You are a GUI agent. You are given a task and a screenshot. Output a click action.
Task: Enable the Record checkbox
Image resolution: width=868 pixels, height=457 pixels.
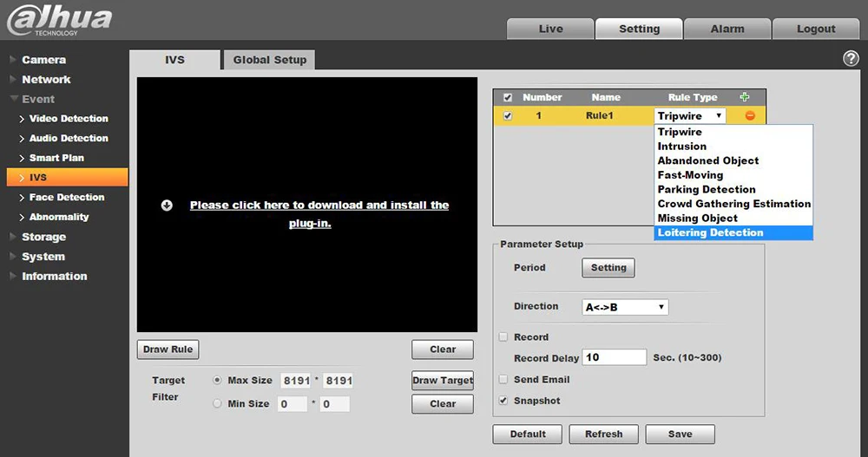tap(503, 337)
